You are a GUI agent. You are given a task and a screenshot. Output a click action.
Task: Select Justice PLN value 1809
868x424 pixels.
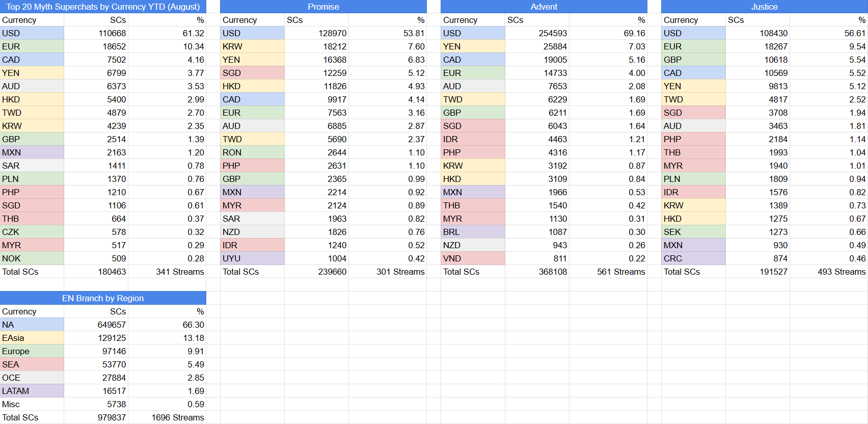758,179
